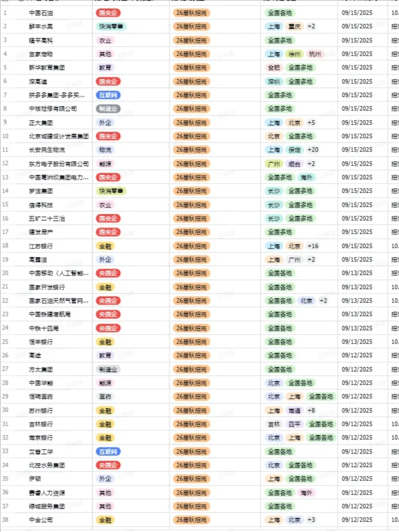
Task: Select the 金融 tag for 江苏银行
Action: pyautogui.click(x=105, y=246)
